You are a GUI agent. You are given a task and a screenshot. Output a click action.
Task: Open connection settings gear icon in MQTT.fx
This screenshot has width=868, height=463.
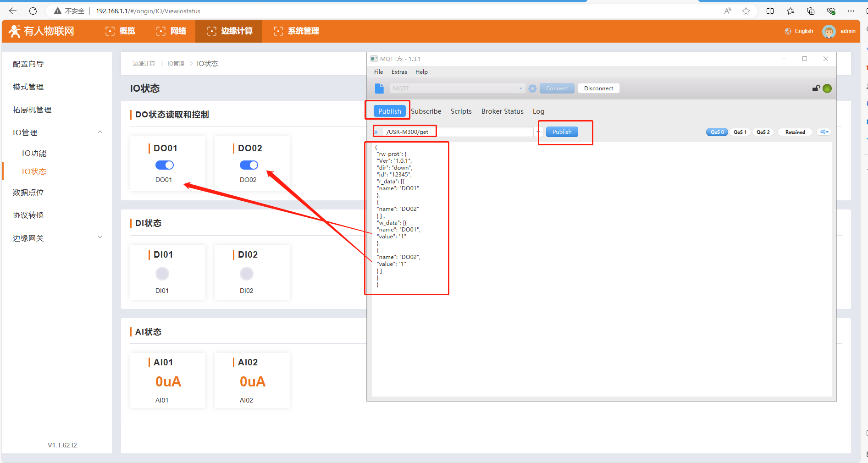tap(532, 88)
